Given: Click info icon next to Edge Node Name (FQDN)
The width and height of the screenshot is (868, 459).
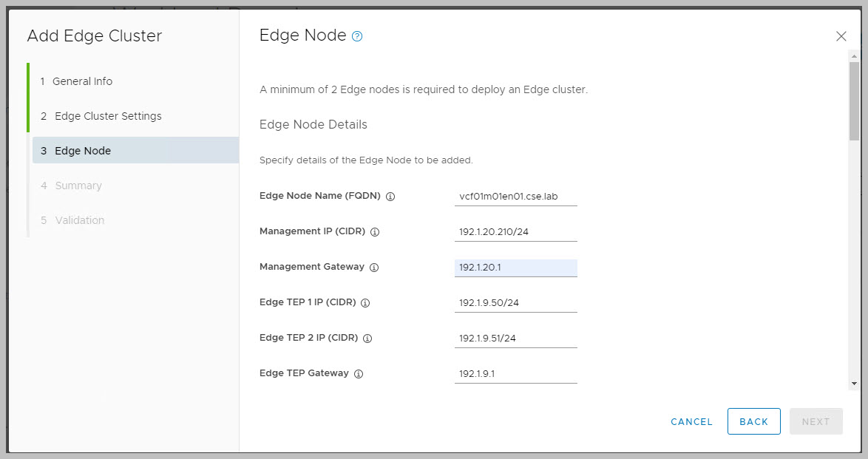Looking at the screenshot, I should point(390,197).
